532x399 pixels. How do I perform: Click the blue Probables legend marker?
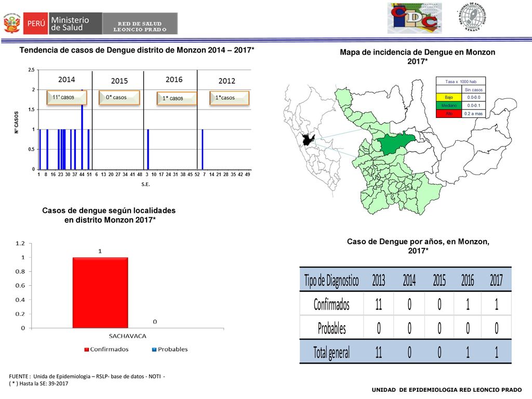click(x=154, y=350)
